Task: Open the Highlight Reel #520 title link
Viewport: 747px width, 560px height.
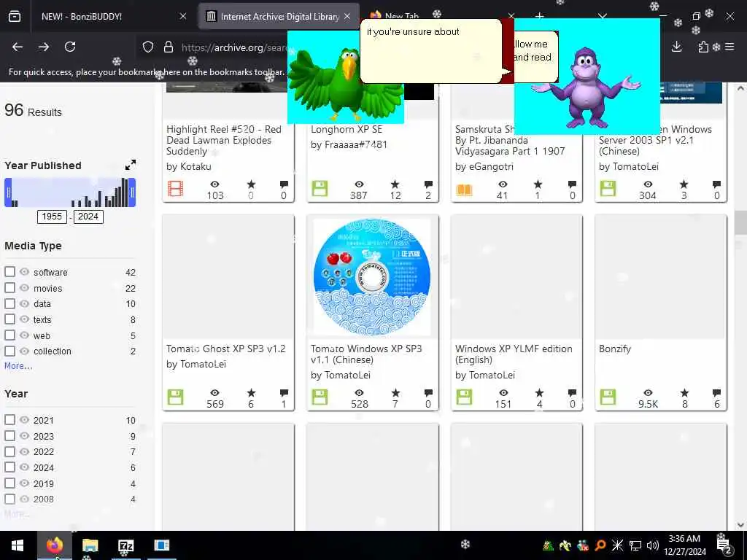Action: click(224, 140)
